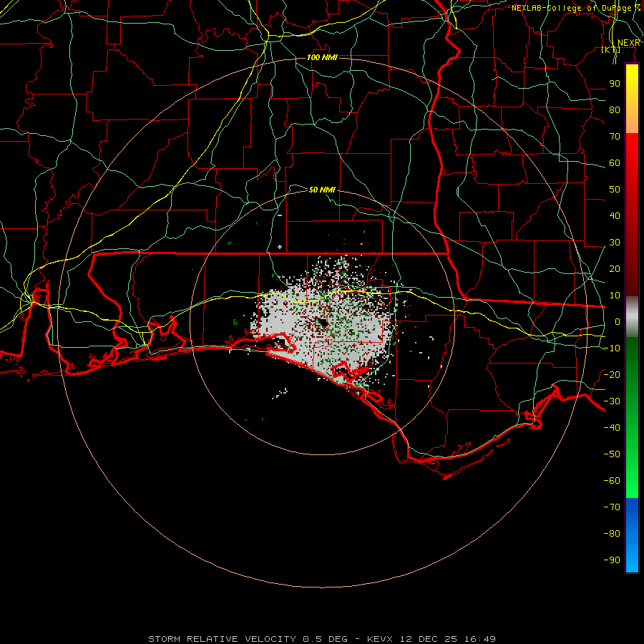Click the "KEVX" radar site identifier
Viewport: 644px width, 644px height.
coord(380,639)
